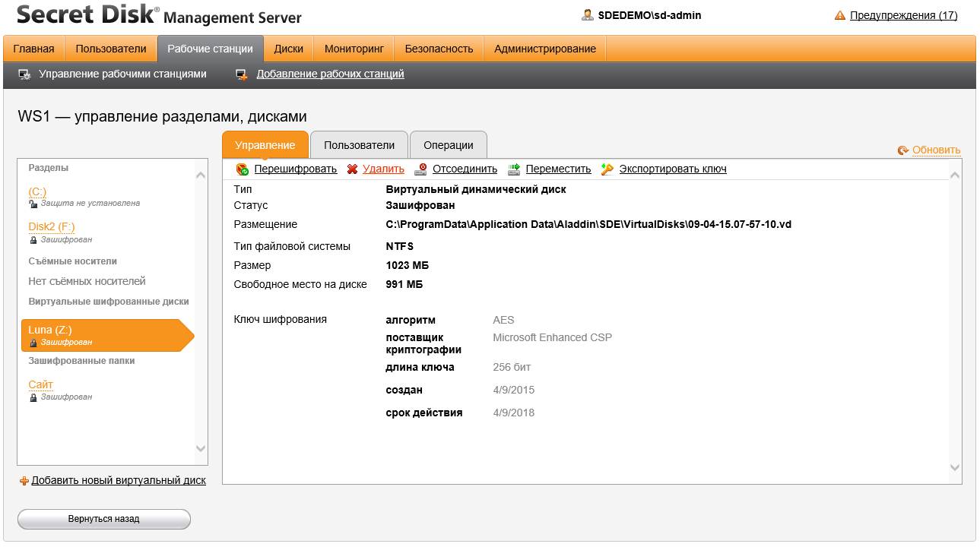Open the Главная main tab

(x=34, y=49)
